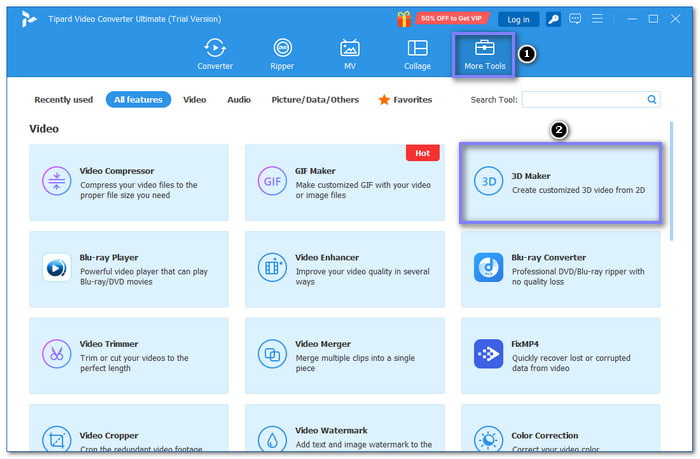Click the Video Trimmer scissors icon

pos(57,354)
